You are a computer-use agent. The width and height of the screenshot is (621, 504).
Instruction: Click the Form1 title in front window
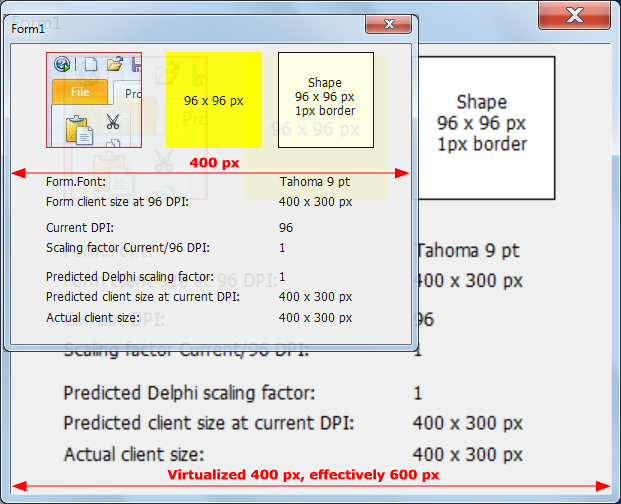(28, 29)
